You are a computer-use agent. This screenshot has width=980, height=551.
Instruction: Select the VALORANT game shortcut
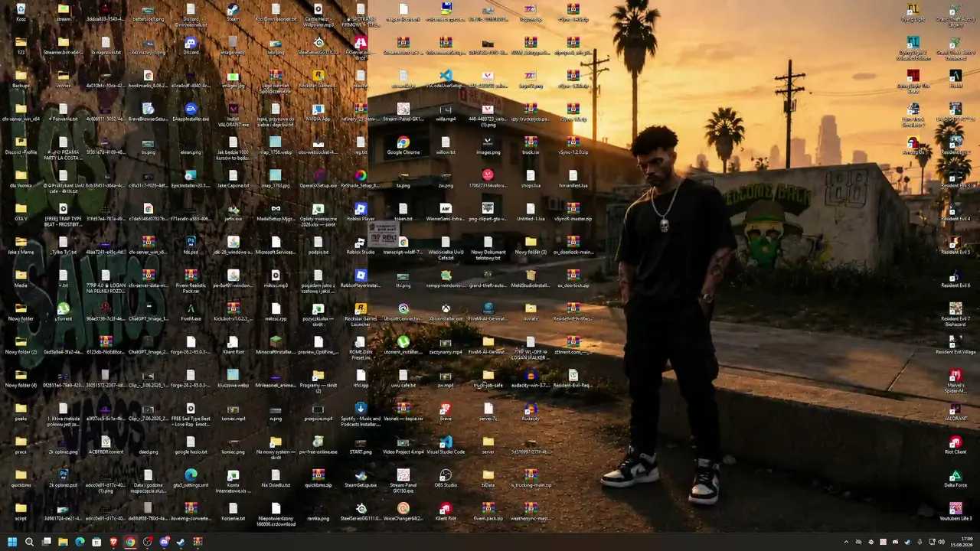(x=955, y=412)
